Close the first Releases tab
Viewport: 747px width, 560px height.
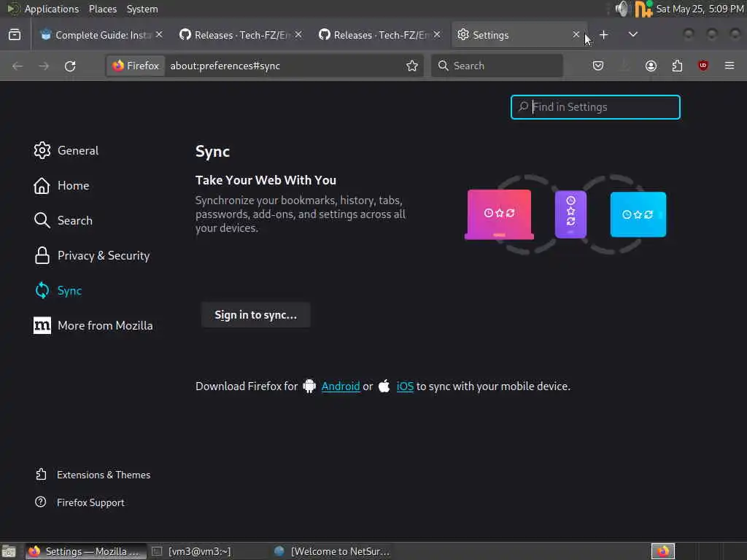pyautogui.click(x=298, y=35)
